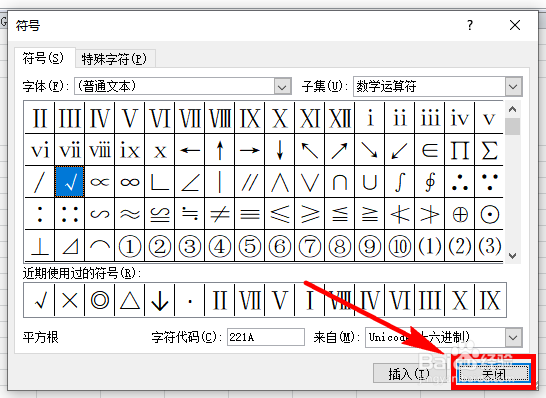The width and height of the screenshot is (546, 398).
Task: Select the logical and ∧ symbol
Action: [x=279, y=182]
